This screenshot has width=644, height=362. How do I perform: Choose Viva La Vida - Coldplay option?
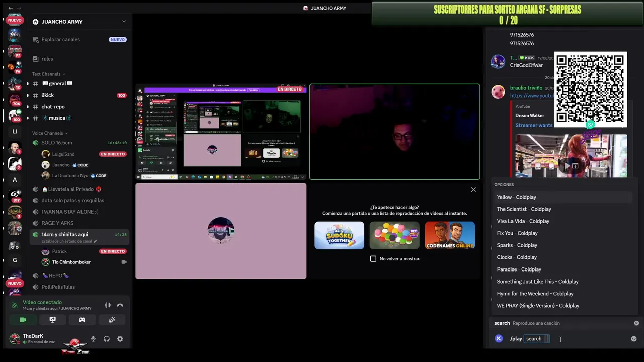pos(563,221)
